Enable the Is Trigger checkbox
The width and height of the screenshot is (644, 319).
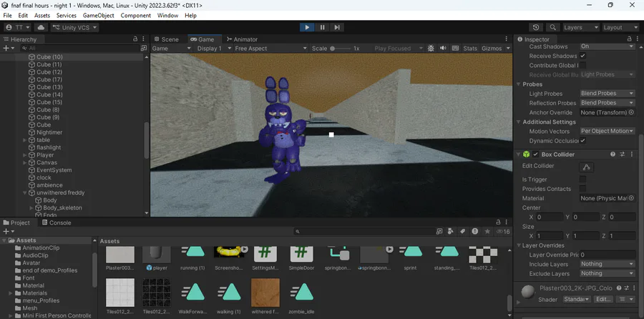tap(582, 180)
